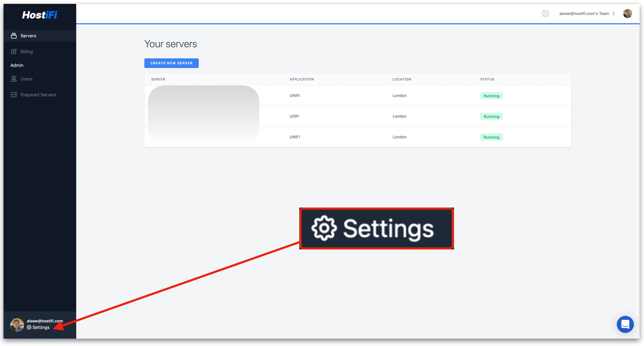Click sidebar user avatar photo
The height and width of the screenshot is (346, 644).
17,325
